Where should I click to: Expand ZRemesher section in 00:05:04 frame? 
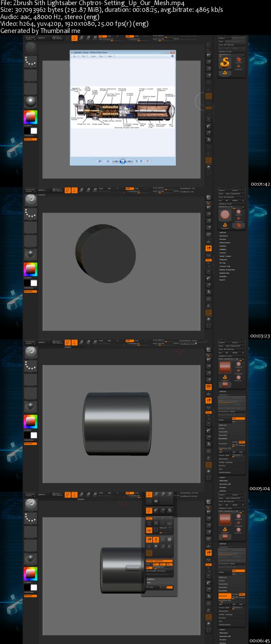[x=224, y=459]
